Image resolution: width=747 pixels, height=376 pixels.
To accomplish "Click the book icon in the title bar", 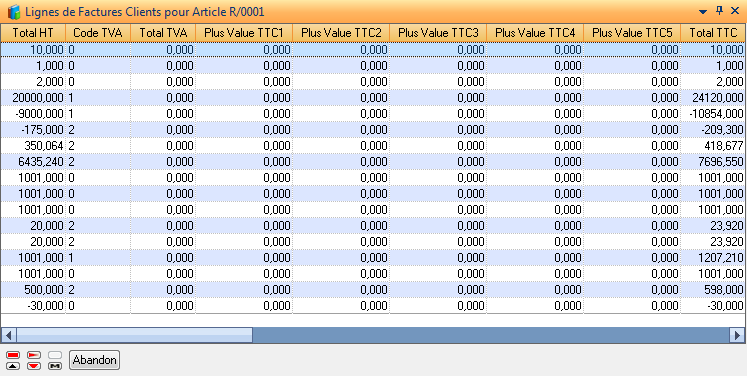I will (14, 11).
